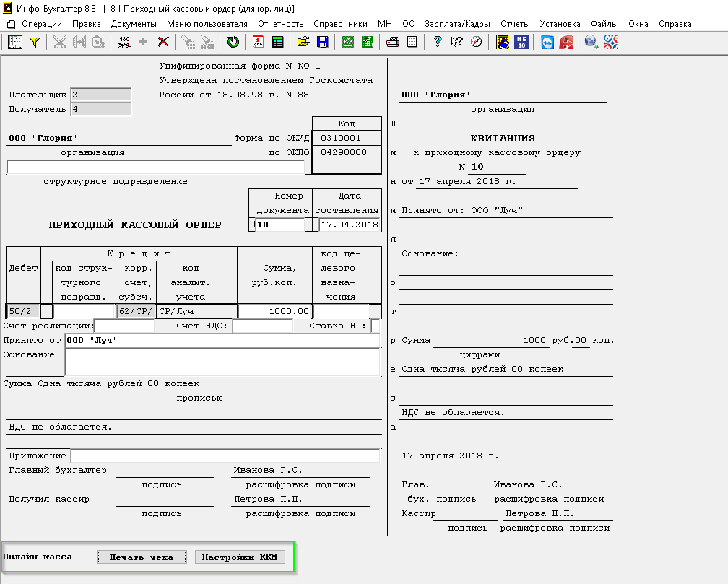728x584 pixels.
Task: Click the Приложение field
Action: [225, 456]
